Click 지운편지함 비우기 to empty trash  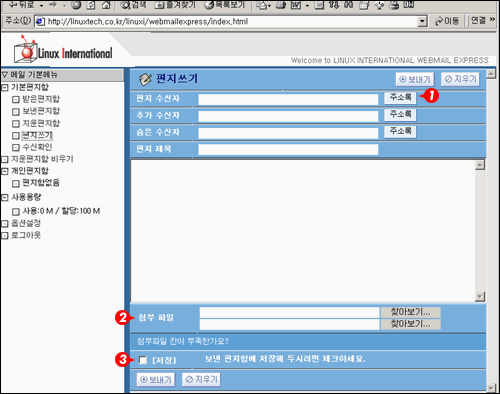(42, 159)
